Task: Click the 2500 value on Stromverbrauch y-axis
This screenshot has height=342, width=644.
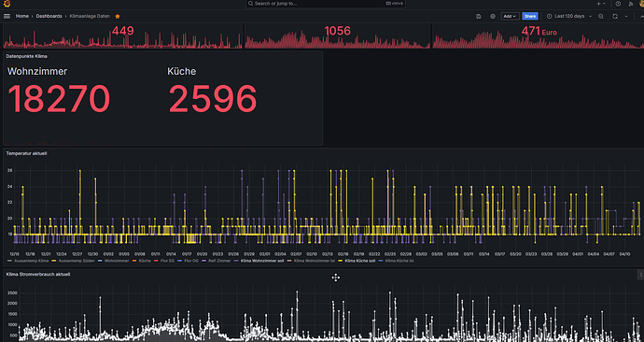Action: (12, 292)
